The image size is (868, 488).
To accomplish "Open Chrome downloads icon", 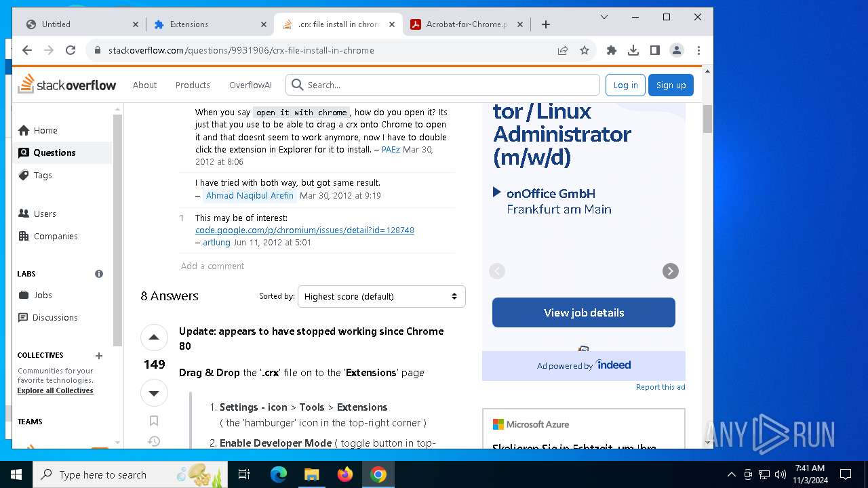I will coord(633,50).
